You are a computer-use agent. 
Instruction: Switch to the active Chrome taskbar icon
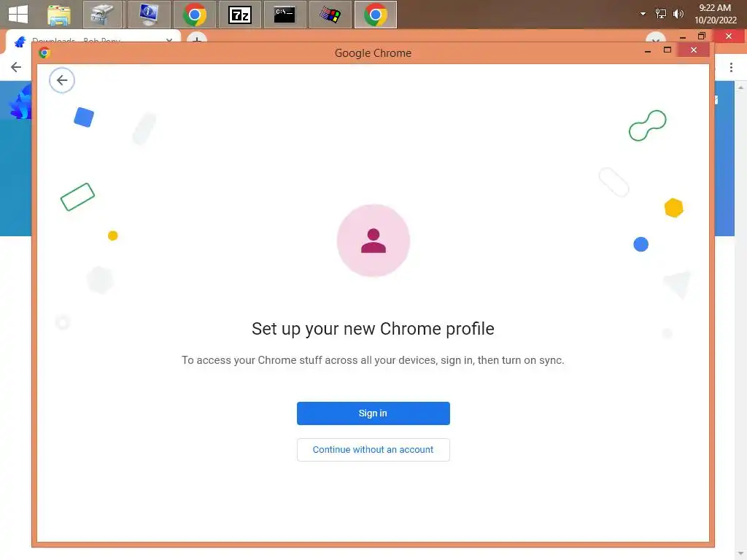pos(376,15)
